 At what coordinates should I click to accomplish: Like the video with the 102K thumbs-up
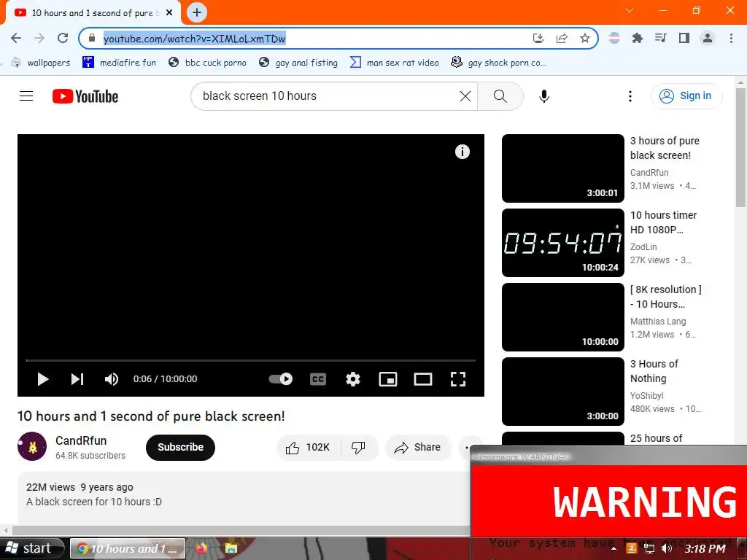[x=309, y=448]
